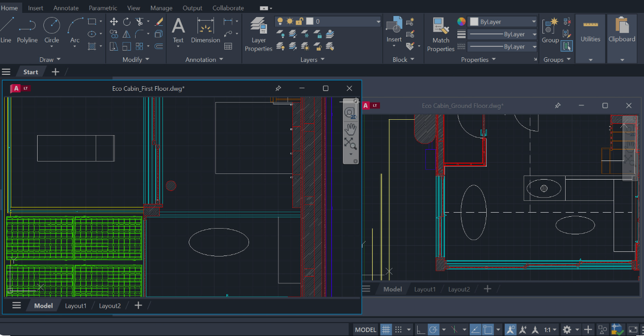This screenshot has width=644, height=336.
Task: Toggle snap mode dots in status bar
Action: pos(399,329)
